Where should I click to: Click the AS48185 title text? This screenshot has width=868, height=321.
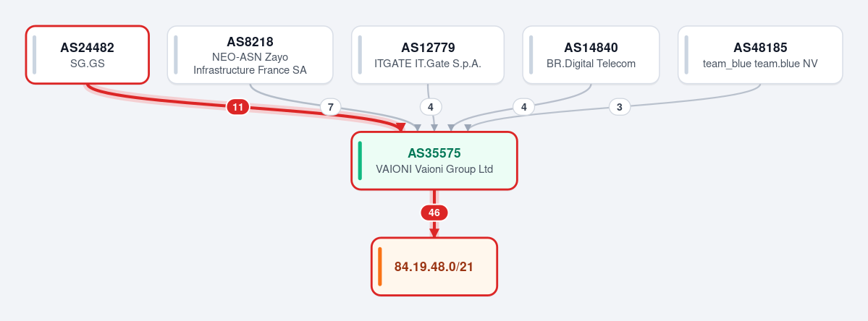tap(760, 48)
